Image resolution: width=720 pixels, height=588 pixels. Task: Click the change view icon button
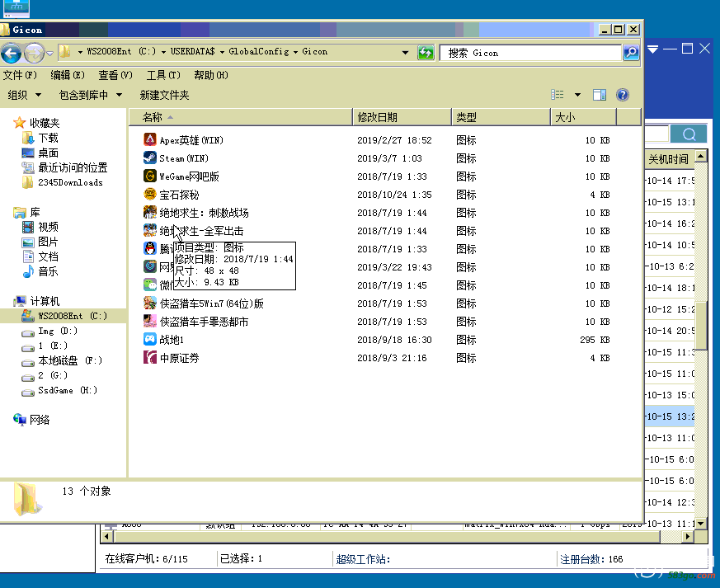point(557,95)
